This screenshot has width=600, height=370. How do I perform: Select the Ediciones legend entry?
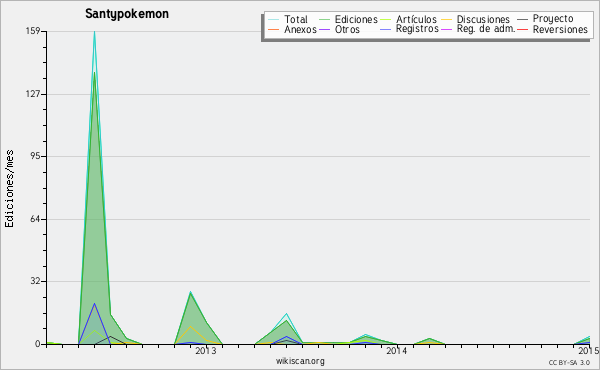coord(356,19)
